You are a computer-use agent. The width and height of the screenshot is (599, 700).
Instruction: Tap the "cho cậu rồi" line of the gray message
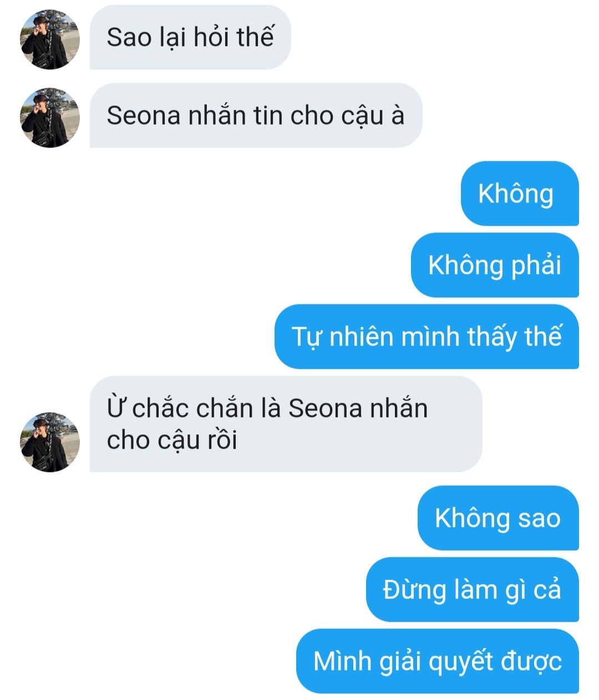(x=172, y=440)
